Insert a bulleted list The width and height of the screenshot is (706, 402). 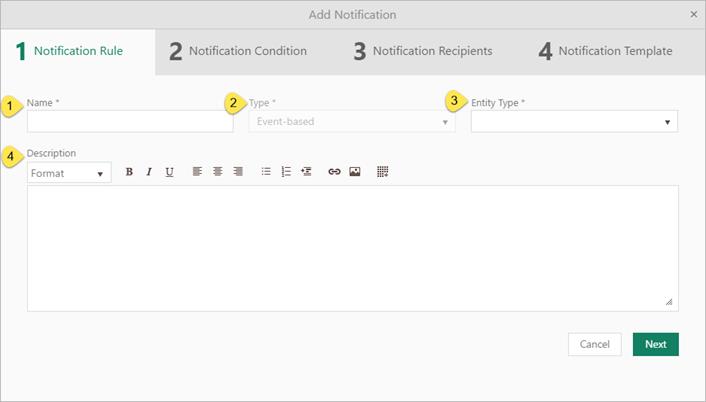tap(266, 172)
